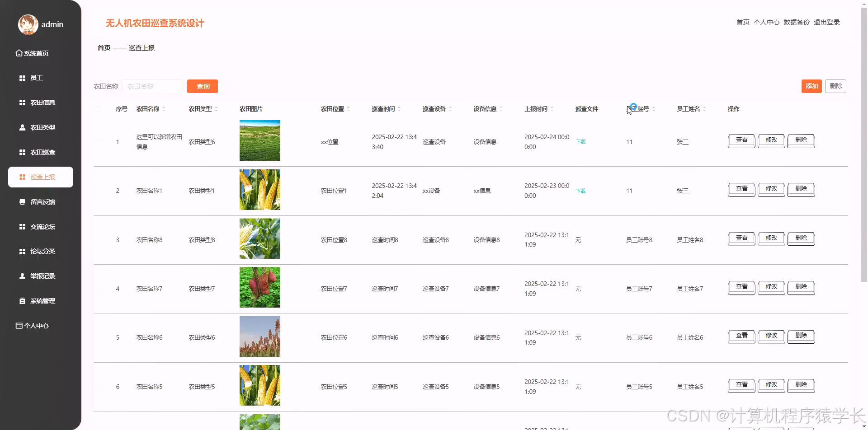Click the clipboard icon beside 系统管理

22,301
